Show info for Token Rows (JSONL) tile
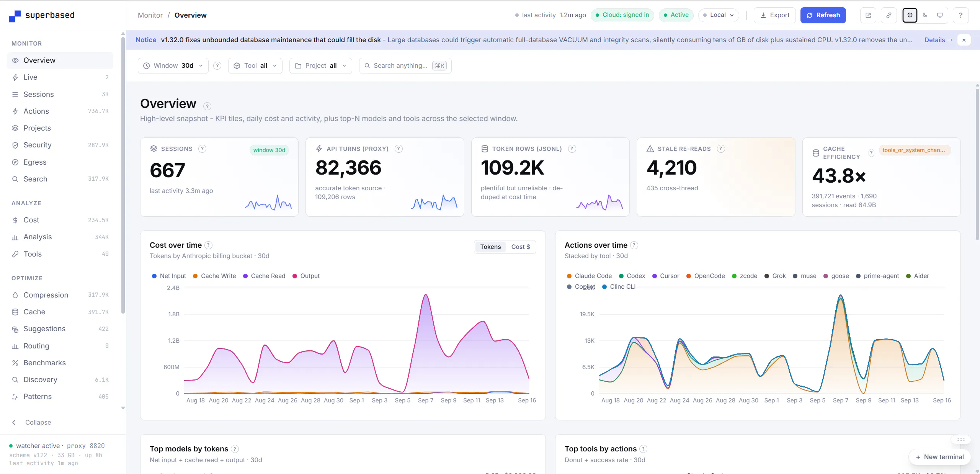Screen dimensions: 980x474 coord(572,149)
